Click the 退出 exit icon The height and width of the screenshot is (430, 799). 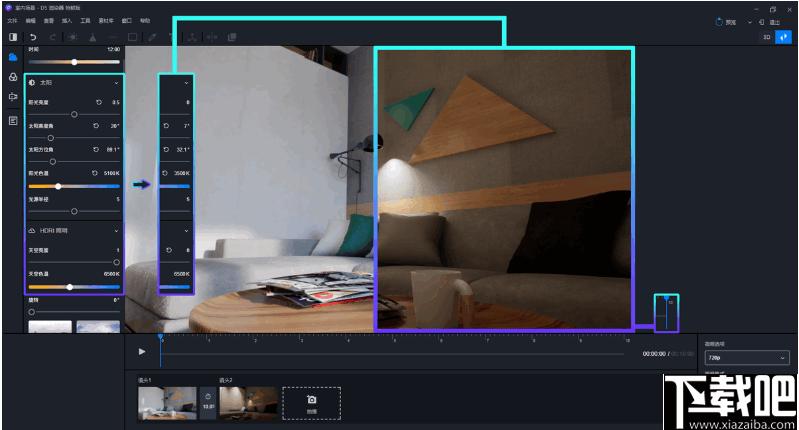pos(761,22)
